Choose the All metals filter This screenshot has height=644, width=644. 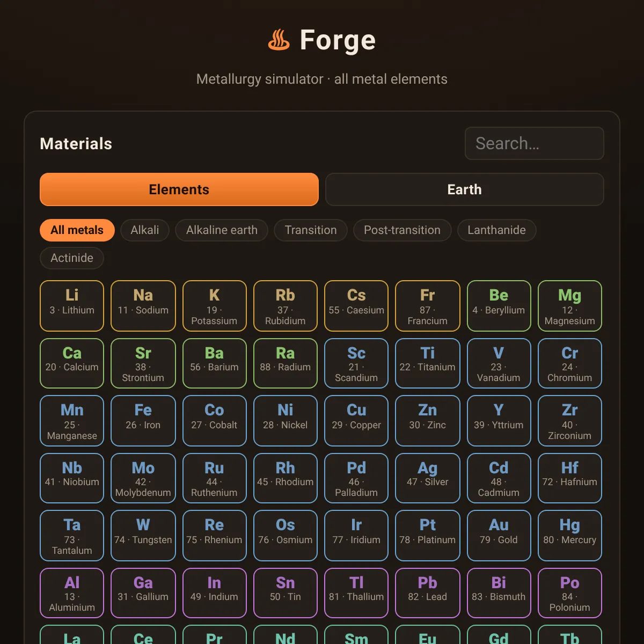pos(77,230)
